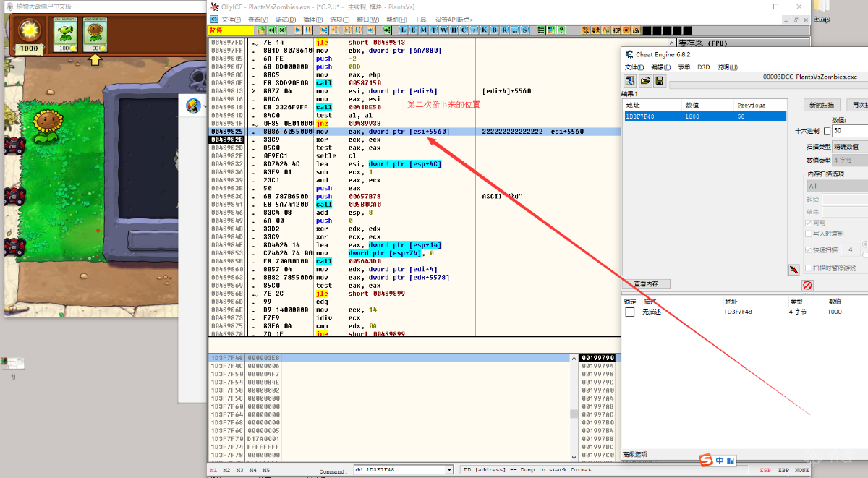Toggle lock checkbox for address 1D3F7F48 entry
The height and width of the screenshot is (478, 868).
(630, 312)
